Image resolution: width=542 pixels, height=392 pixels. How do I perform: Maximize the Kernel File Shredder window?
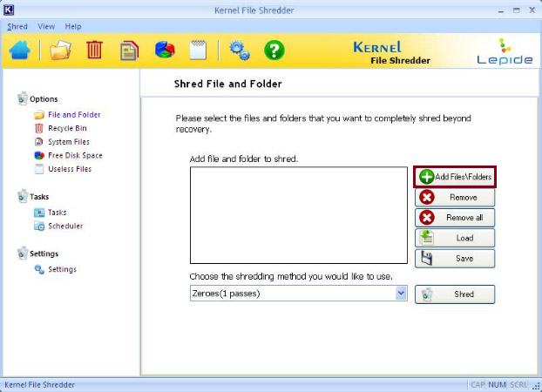click(517, 10)
